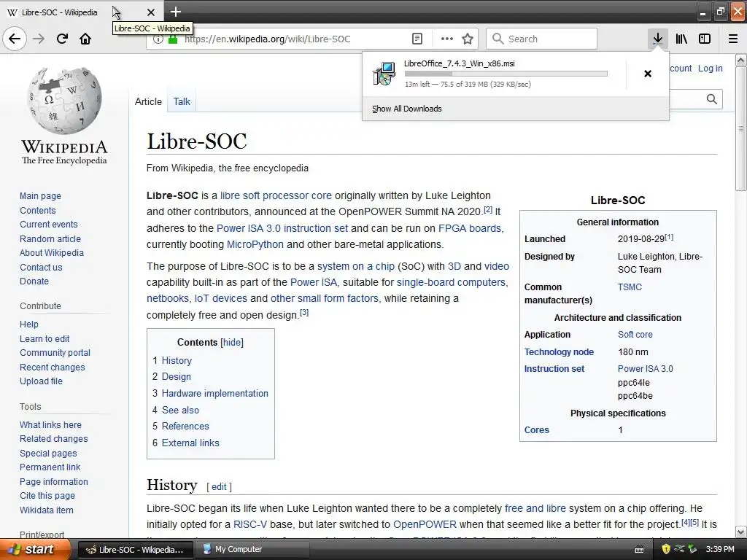
Task: Jump to Hardware implementation in contents
Action: pos(215,393)
